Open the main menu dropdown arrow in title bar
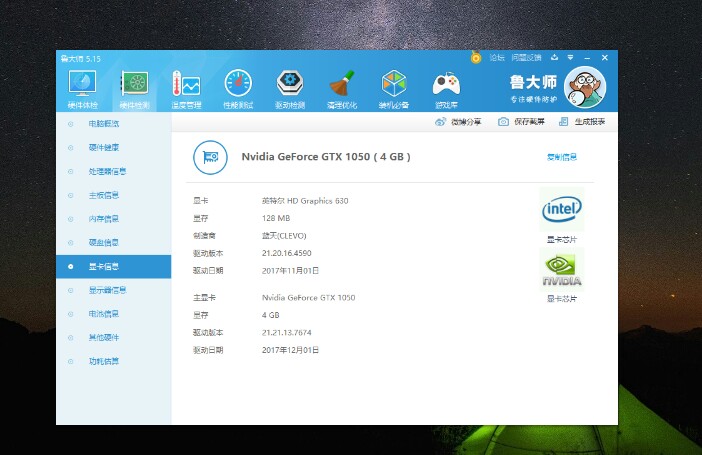 point(570,57)
